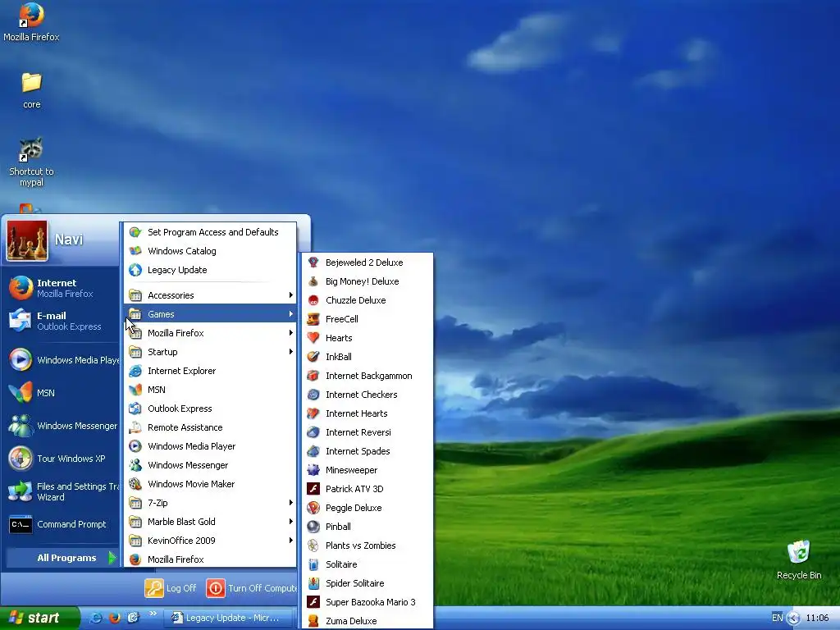Click the Peggle Deluxe icon

tap(313, 508)
